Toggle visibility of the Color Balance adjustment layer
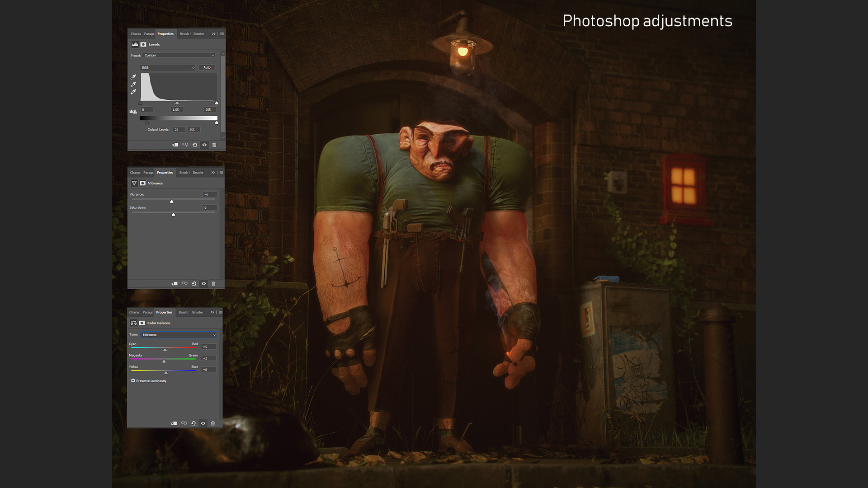 (203, 423)
